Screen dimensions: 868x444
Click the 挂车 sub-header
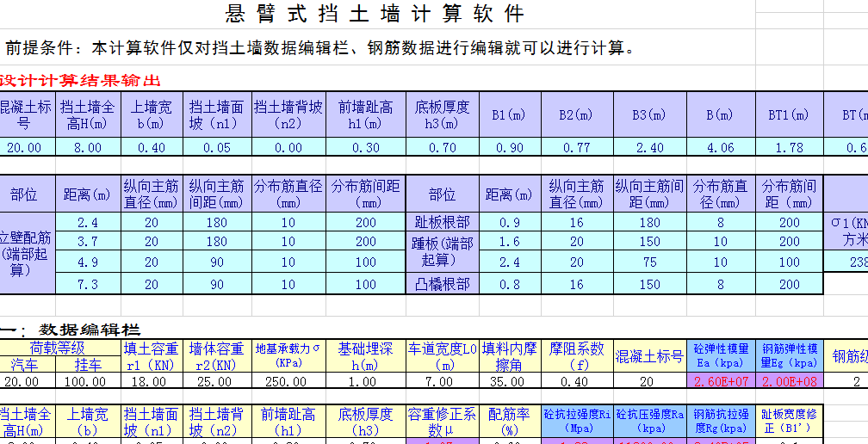[x=88, y=364]
